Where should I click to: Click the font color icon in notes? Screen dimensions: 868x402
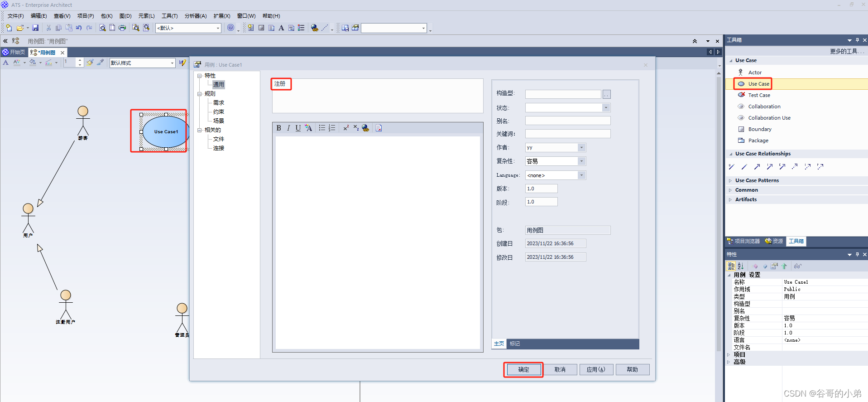pos(308,128)
